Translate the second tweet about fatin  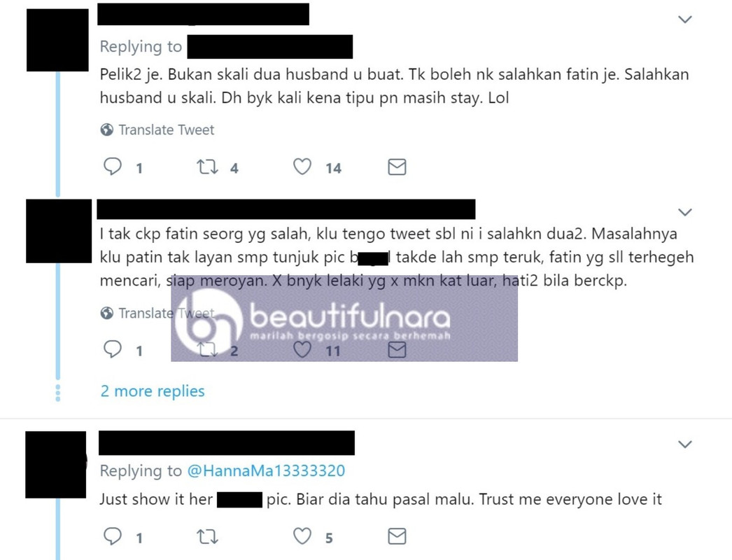(x=157, y=312)
